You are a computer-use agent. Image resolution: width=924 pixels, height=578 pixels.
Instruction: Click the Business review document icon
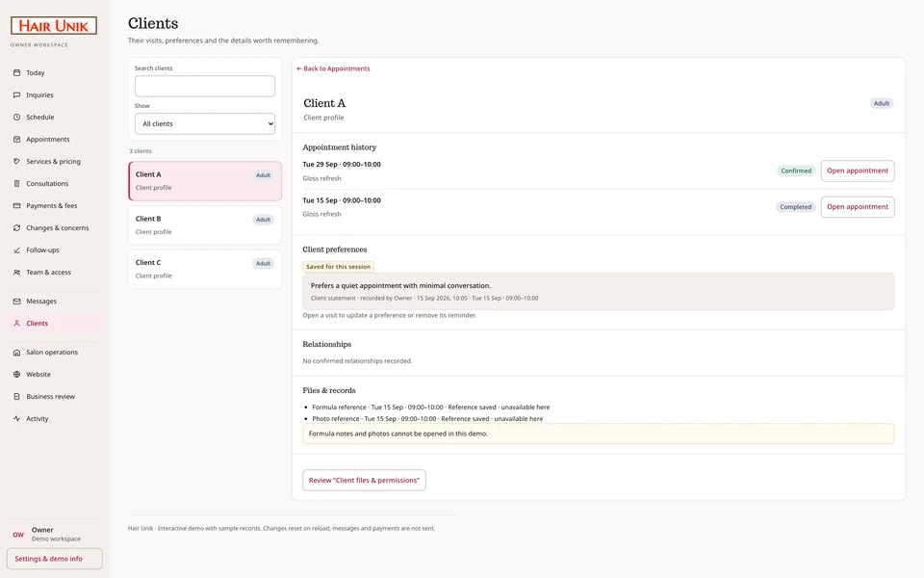click(16, 396)
